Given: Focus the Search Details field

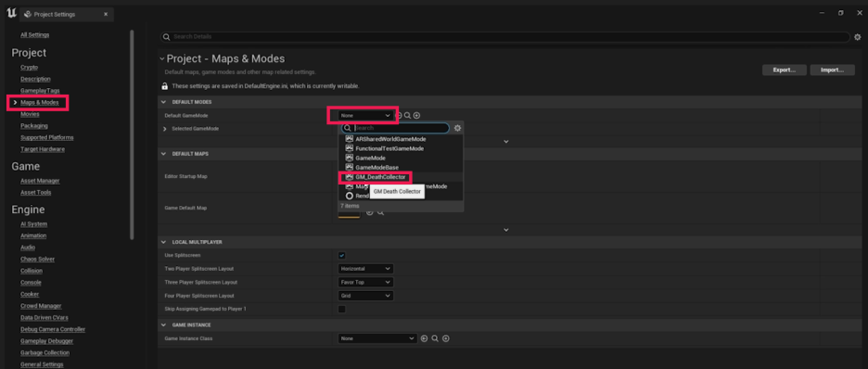Looking at the screenshot, I should tap(504, 37).
